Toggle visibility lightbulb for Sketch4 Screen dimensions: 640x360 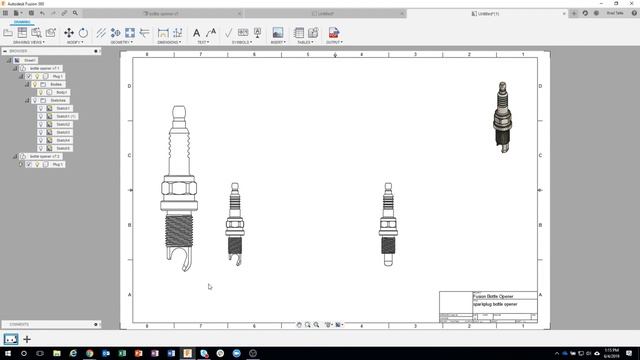(41, 140)
